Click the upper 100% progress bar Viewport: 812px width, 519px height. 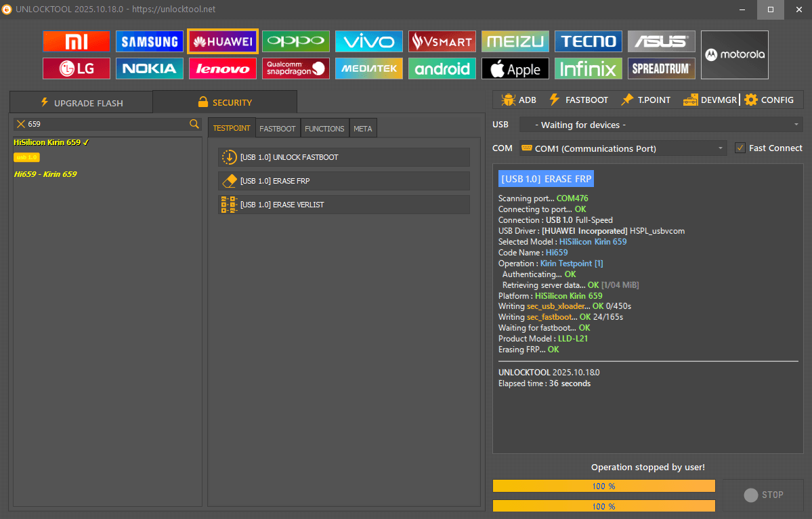point(603,486)
